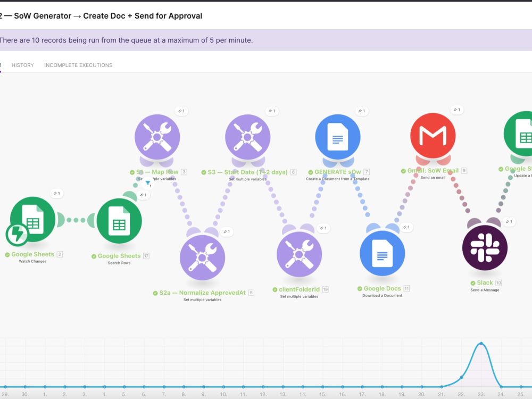
Task: Click the 'S2a — Normalize ApprovedAt' label
Action: coord(202,293)
